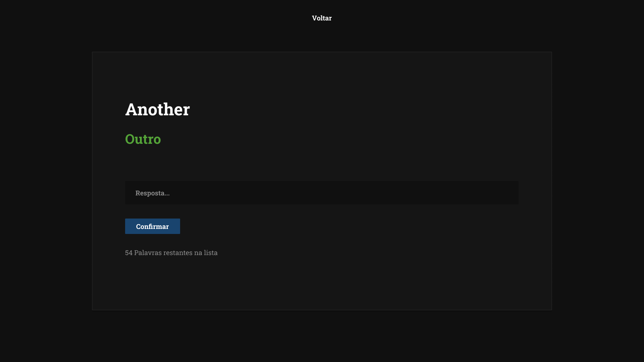Return to the previous screen via Voltar
The width and height of the screenshot is (644, 362).
(321, 18)
